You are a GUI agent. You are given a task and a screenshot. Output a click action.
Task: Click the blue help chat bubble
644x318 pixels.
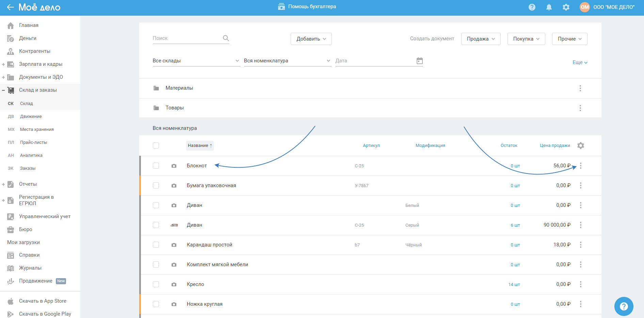pyautogui.click(x=624, y=306)
